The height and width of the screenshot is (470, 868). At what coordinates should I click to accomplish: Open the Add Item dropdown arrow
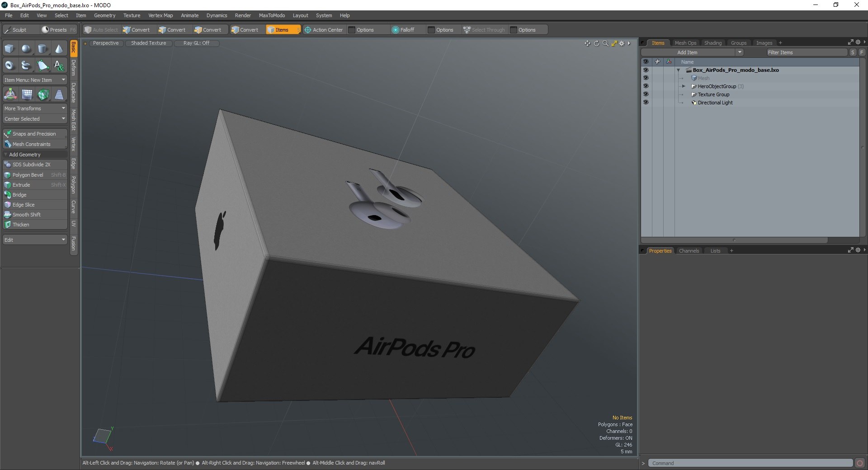pos(740,52)
